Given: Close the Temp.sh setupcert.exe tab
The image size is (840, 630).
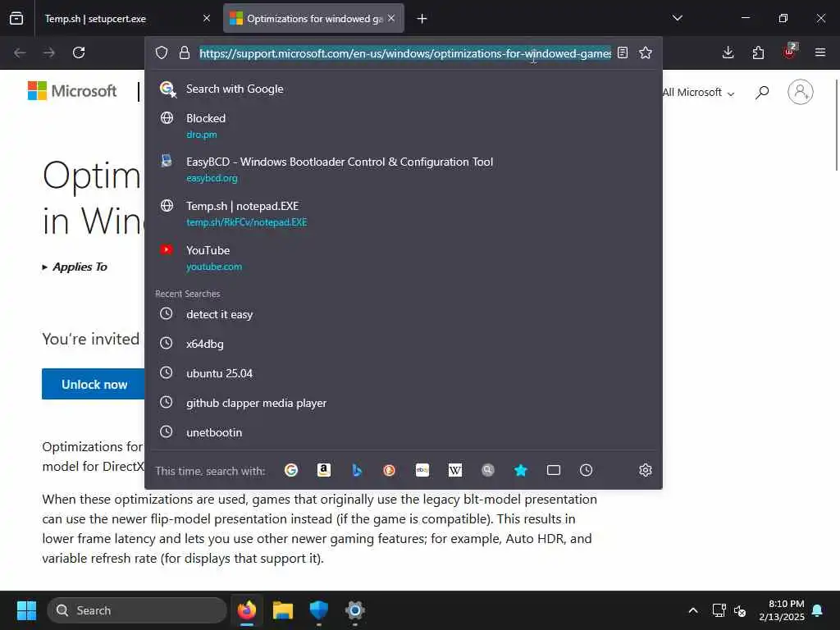Looking at the screenshot, I should 206,18.
